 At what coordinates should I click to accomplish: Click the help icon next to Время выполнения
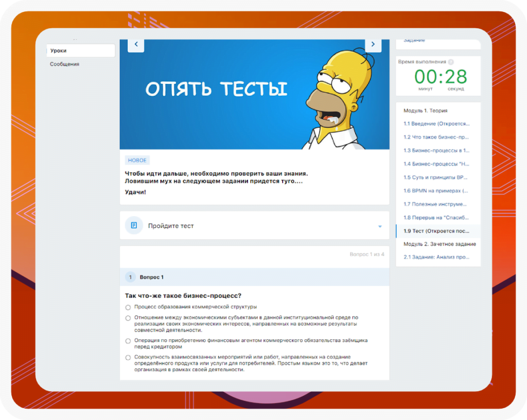pyautogui.click(x=451, y=62)
